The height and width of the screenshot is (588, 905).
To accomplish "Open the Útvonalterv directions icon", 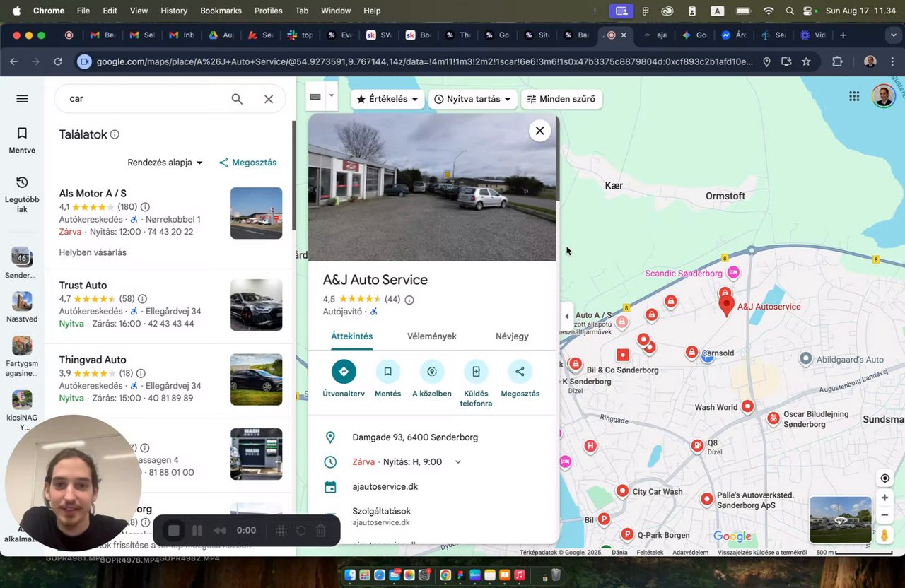I will click(344, 372).
